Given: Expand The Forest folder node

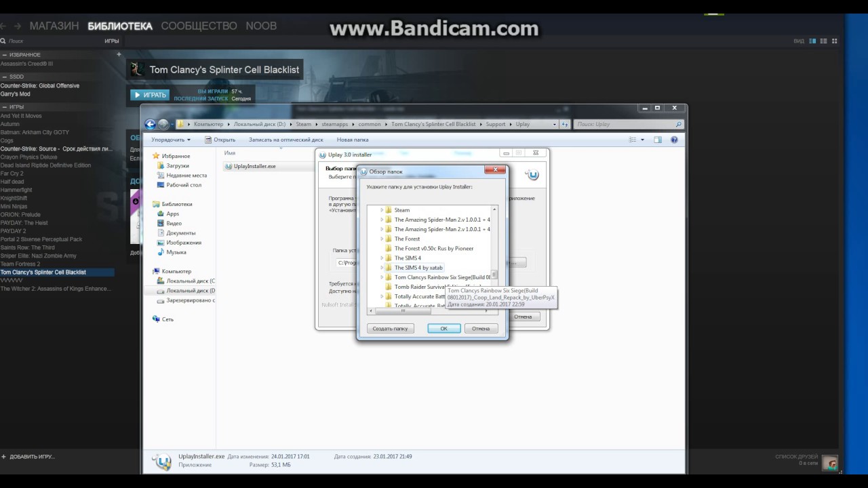Looking at the screenshot, I should 382,239.
